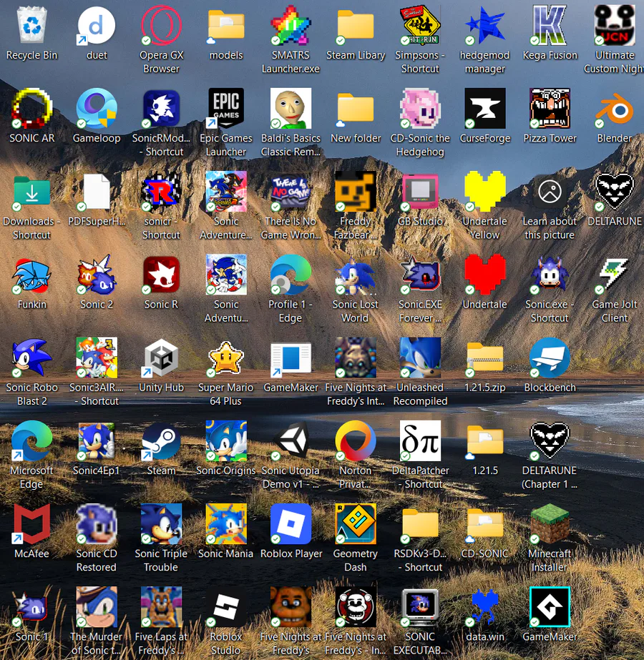The height and width of the screenshot is (660, 644).
Task: Open Profile 1 - Edge icon
Action: pos(291,275)
